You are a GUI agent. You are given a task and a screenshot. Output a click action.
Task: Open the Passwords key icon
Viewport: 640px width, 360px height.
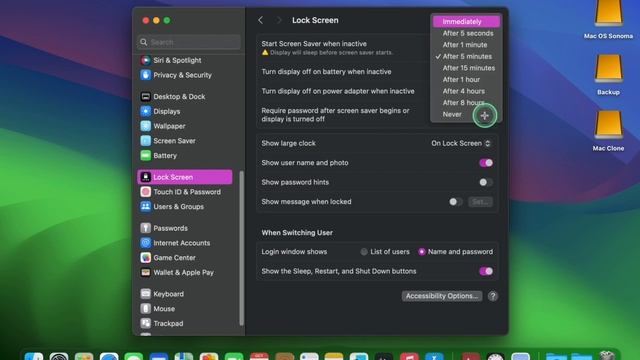point(145,228)
